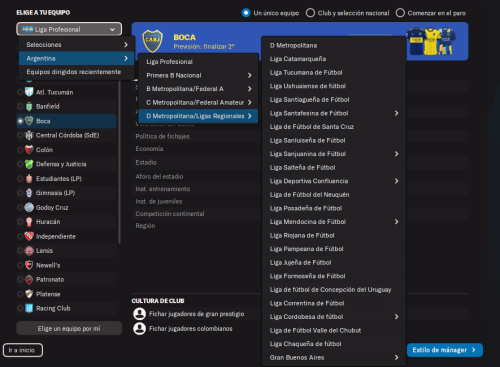Select the Huracán team row name
The height and width of the screenshot is (367, 500).
(48, 222)
